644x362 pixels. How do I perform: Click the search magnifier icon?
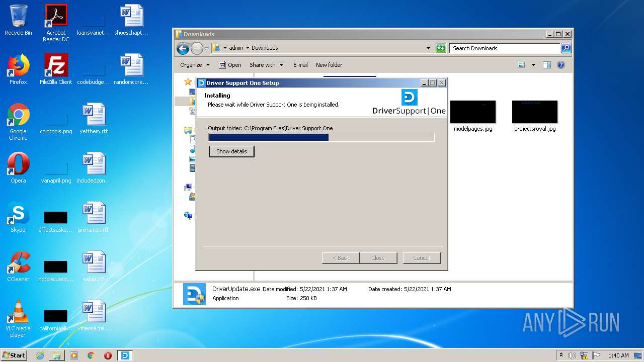[x=566, y=48]
